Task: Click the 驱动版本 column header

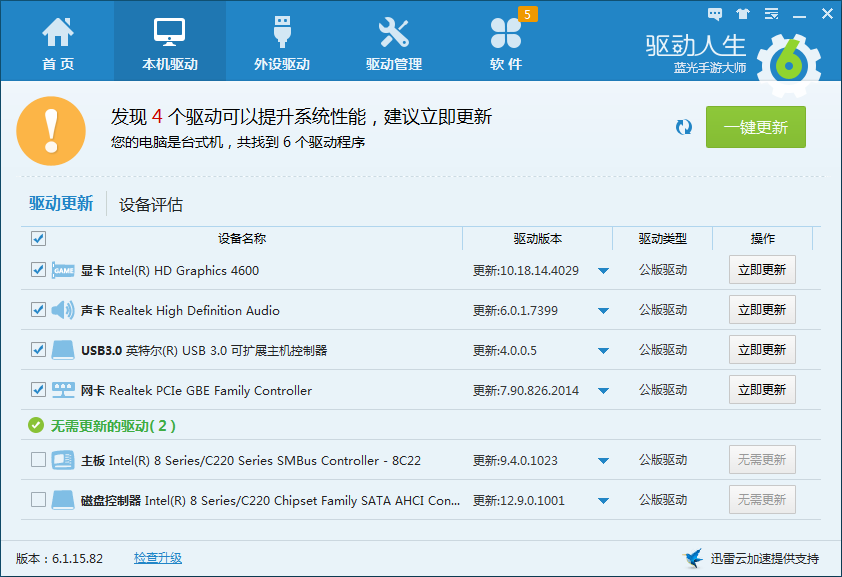Action: 538,238
